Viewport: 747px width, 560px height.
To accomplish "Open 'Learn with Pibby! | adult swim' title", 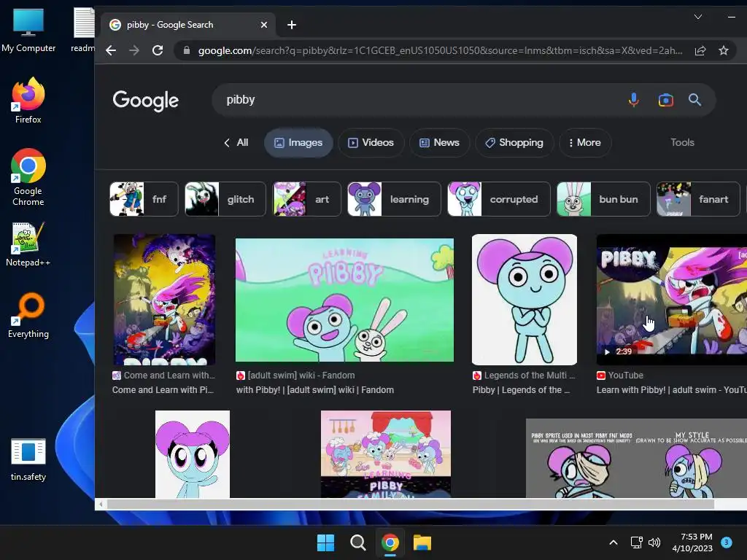I will [672, 389].
